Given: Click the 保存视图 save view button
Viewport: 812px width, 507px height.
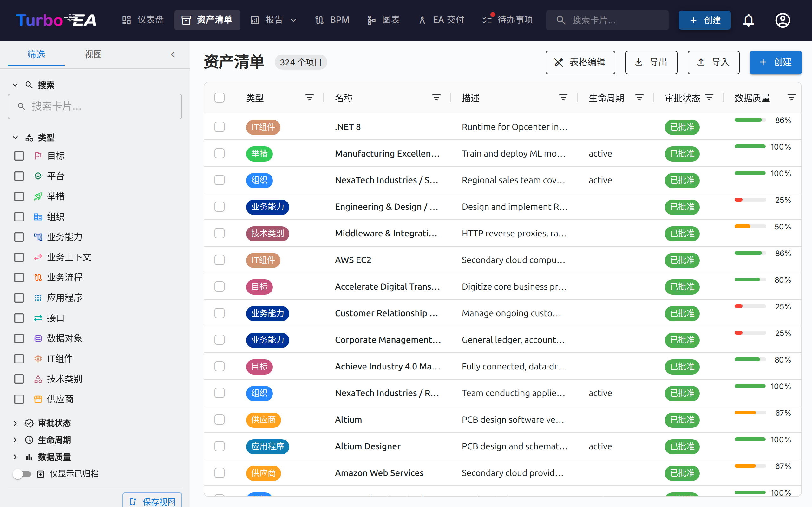Looking at the screenshot, I should click(x=152, y=501).
